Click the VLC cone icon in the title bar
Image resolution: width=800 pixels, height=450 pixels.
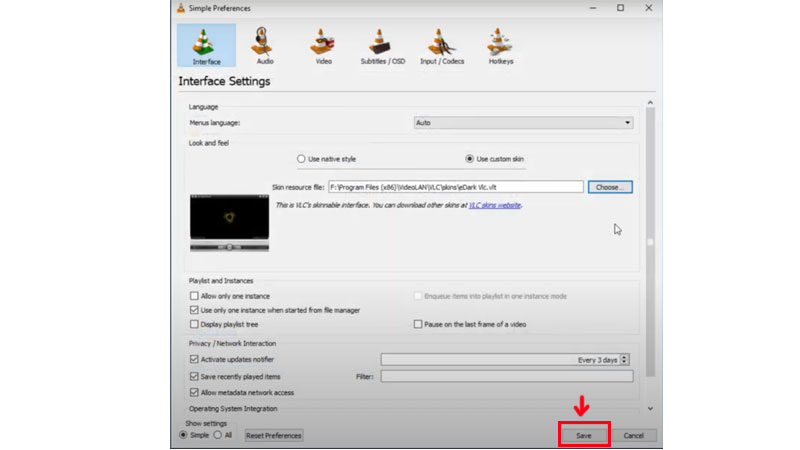[x=181, y=8]
